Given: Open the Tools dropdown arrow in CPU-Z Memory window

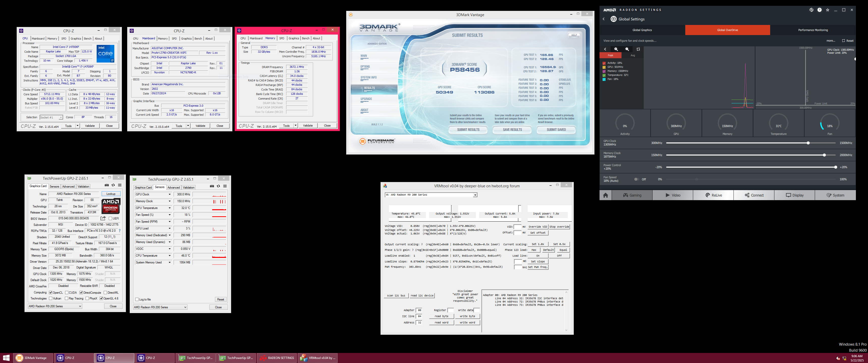Looking at the screenshot, I should point(295,126).
